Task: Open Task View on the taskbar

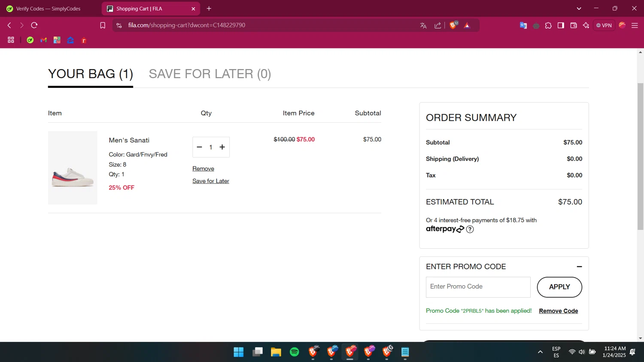Action: [x=257, y=352]
